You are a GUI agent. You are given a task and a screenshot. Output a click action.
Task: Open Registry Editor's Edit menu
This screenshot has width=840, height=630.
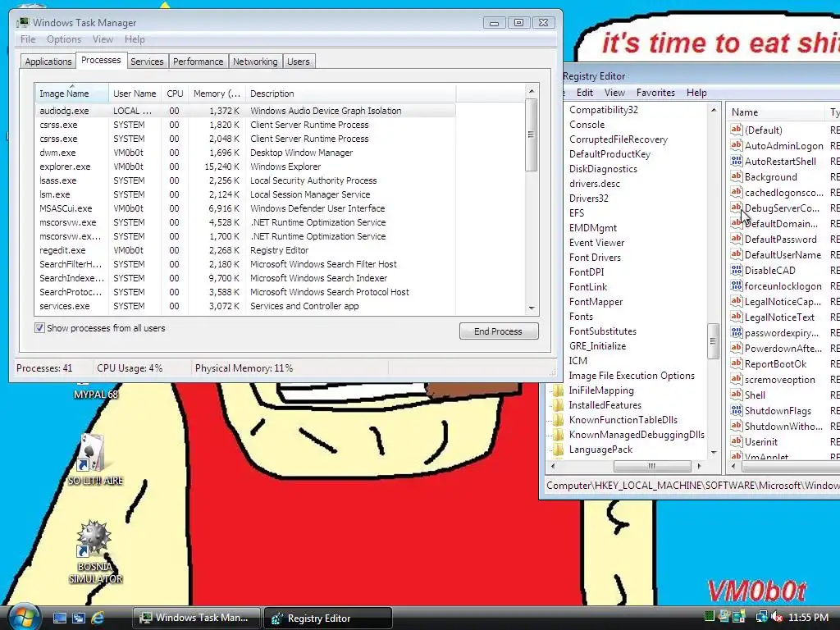point(584,93)
